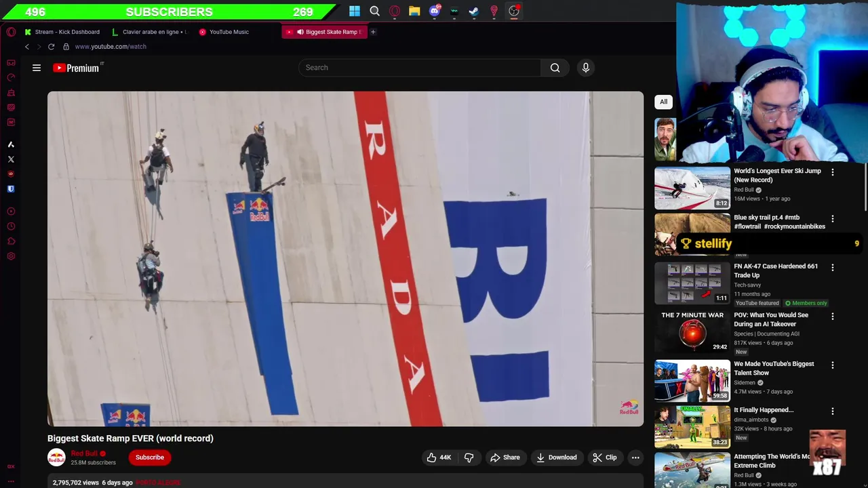This screenshot has height=488, width=868.
Task: Open the Aria AI icon in sidebar
Action: click(11, 144)
